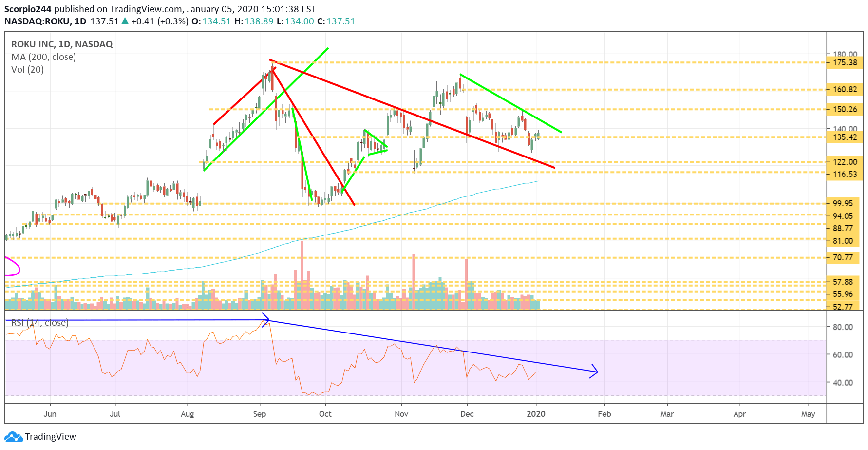Click the MA (200, close) indicator label

[43, 57]
